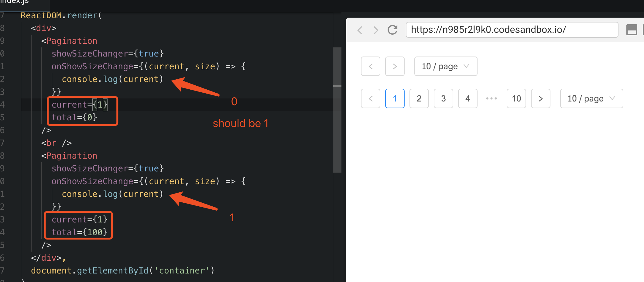Screen dimensions: 644x282
Task: Open the bottom '10 / page' size dropdown
Action: pyautogui.click(x=591, y=98)
